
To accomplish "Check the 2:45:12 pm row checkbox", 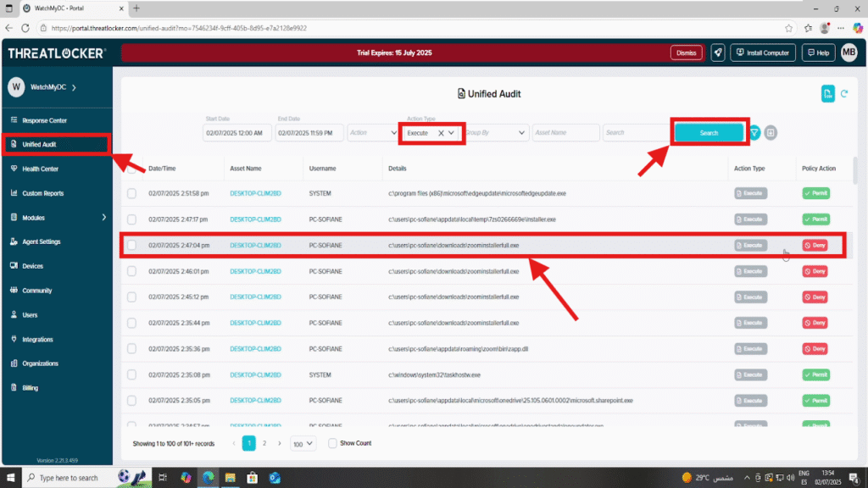I will click(131, 297).
